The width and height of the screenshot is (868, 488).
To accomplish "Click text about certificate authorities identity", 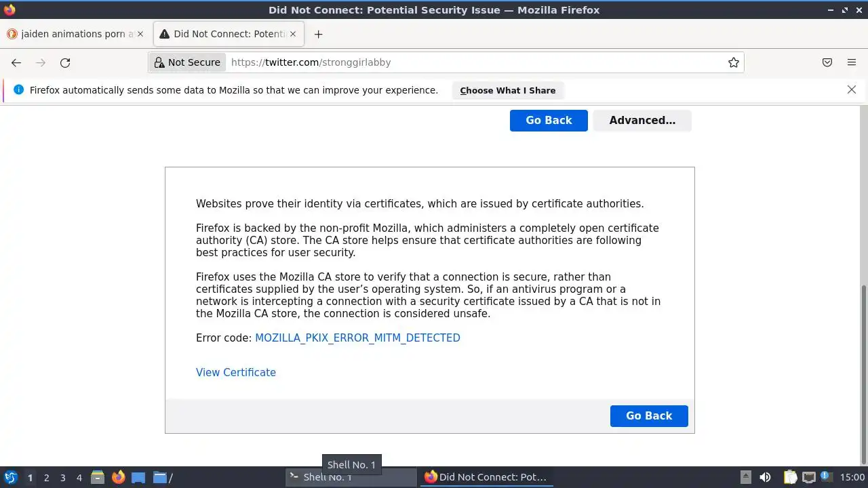I will click(420, 203).
